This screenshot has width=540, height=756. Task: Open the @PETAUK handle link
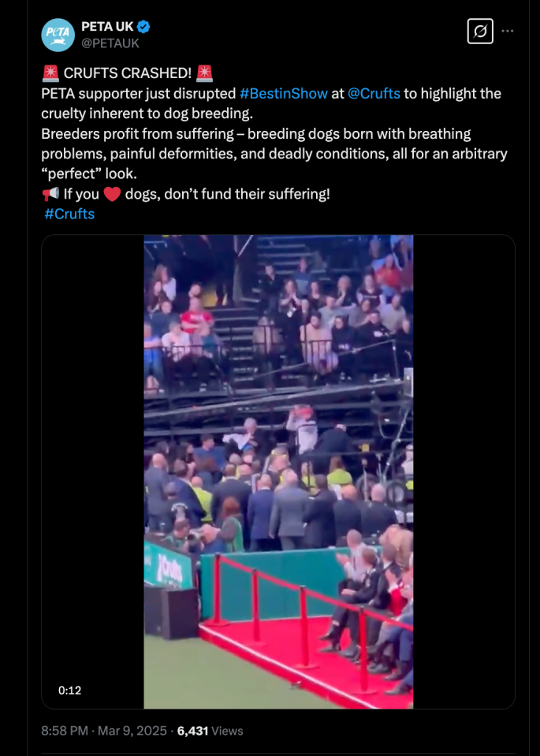pyautogui.click(x=110, y=43)
